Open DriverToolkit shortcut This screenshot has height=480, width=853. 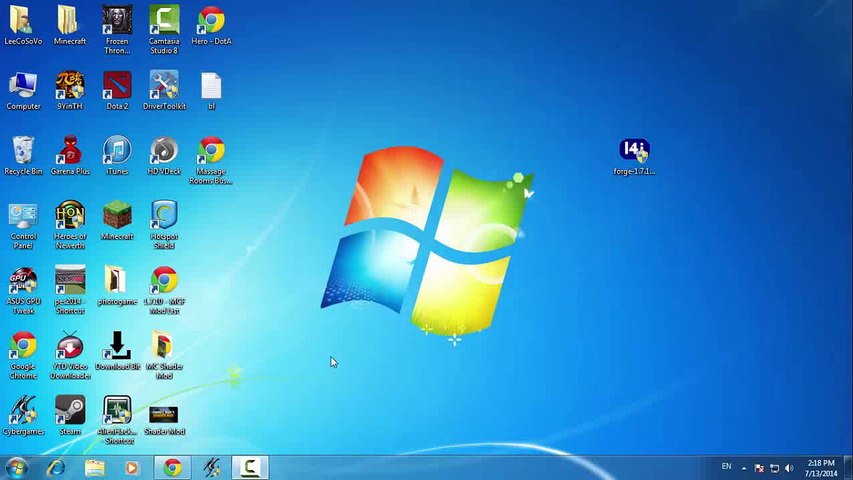click(164, 90)
